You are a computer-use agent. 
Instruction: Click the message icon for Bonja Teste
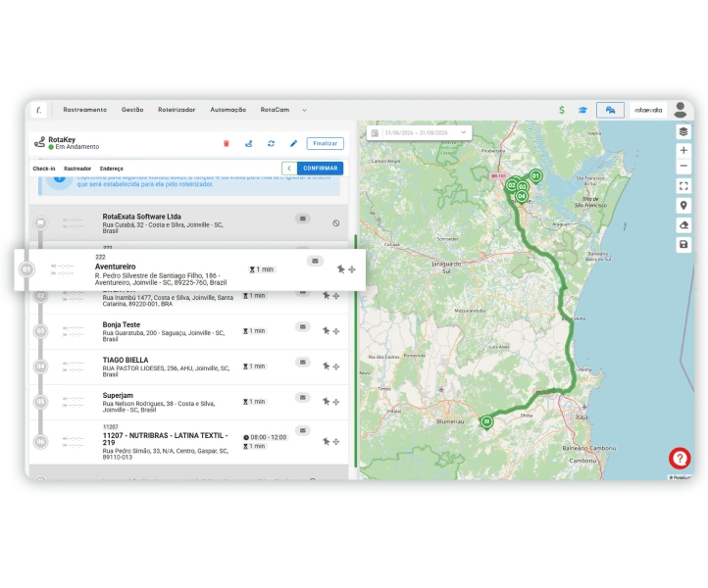coord(303,326)
